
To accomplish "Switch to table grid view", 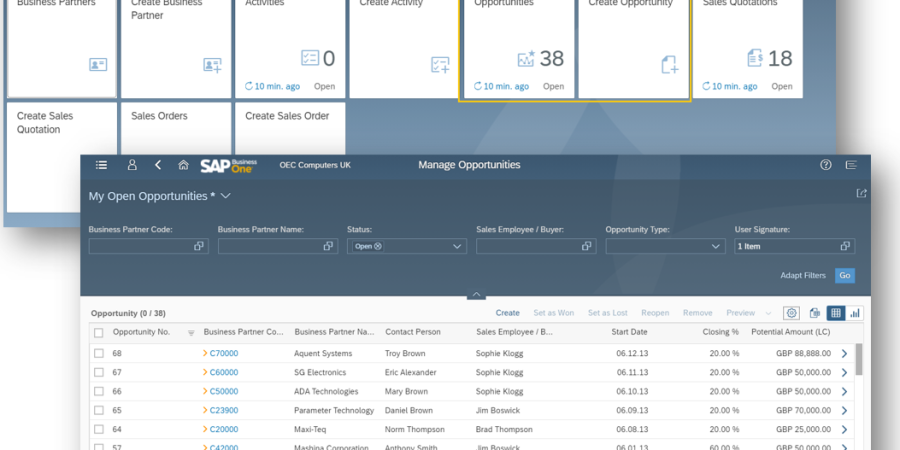I will [x=836, y=313].
